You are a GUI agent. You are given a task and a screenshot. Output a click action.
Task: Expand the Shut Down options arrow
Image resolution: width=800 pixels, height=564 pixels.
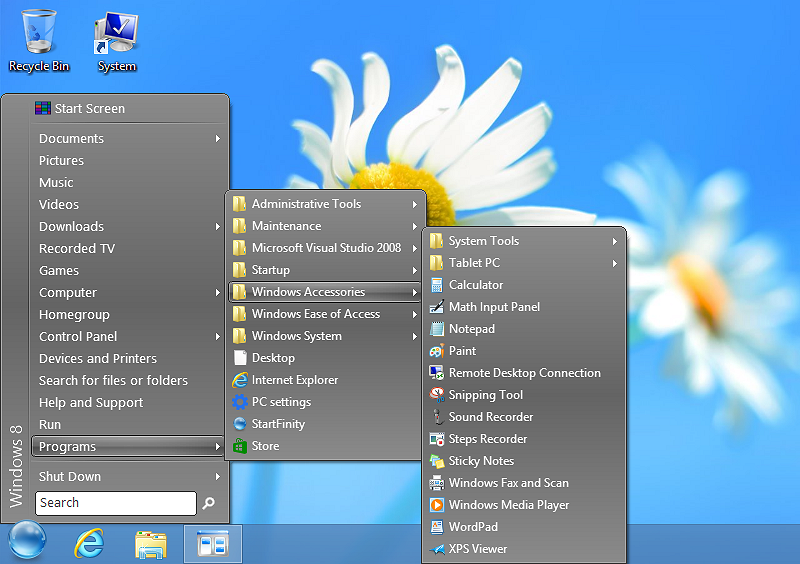click(x=218, y=476)
